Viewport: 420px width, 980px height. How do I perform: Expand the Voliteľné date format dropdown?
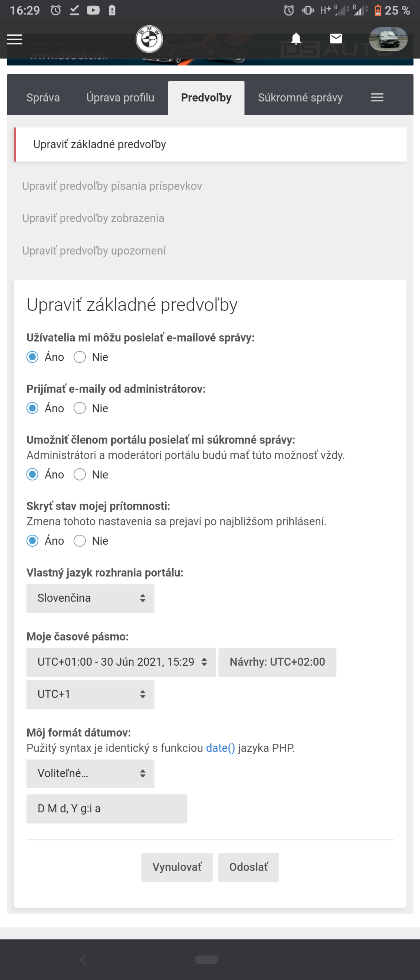click(90, 774)
